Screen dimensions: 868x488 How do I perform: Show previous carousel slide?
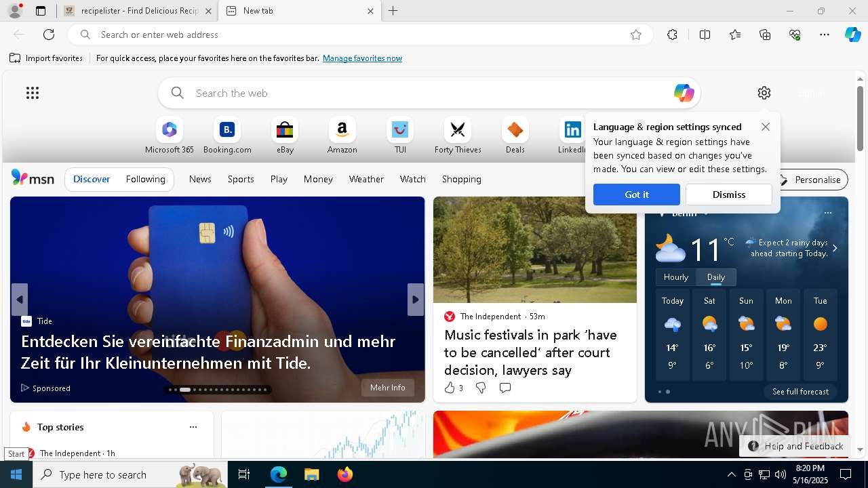coord(20,300)
